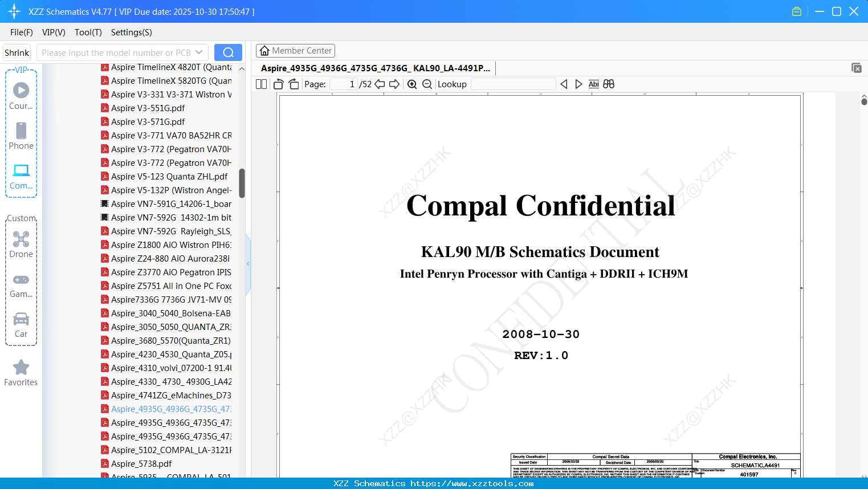Image resolution: width=868 pixels, height=489 pixels.
Task: Open the model number dropdown arrow
Action: [x=199, y=52]
